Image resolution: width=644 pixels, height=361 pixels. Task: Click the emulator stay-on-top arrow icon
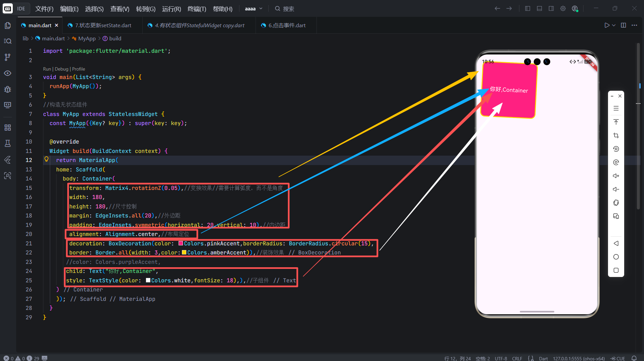coord(616,122)
